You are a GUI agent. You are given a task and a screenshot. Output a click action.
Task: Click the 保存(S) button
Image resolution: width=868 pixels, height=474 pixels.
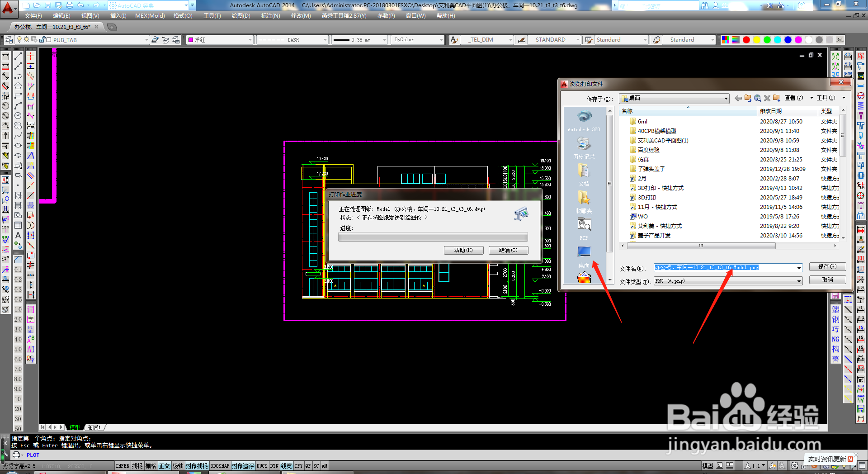[x=827, y=267]
